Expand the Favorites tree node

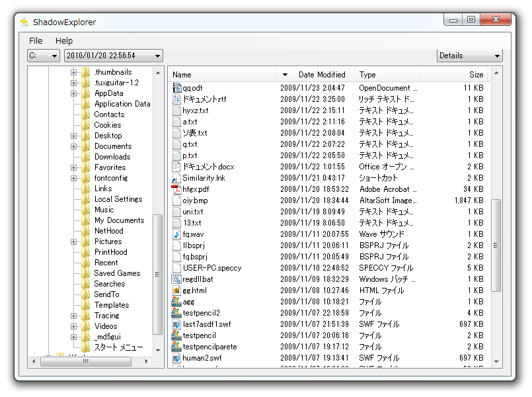73,167
